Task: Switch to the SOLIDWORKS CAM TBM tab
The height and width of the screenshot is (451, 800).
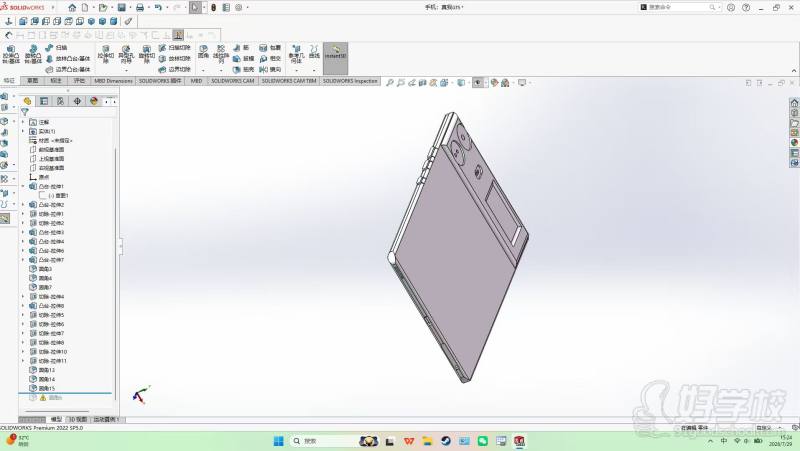Action: point(289,81)
